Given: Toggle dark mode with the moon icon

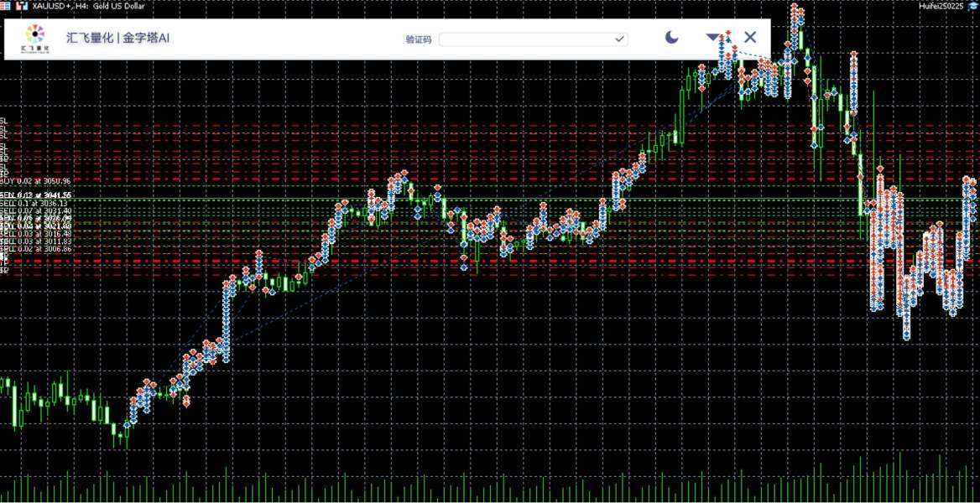Looking at the screenshot, I should [x=671, y=38].
